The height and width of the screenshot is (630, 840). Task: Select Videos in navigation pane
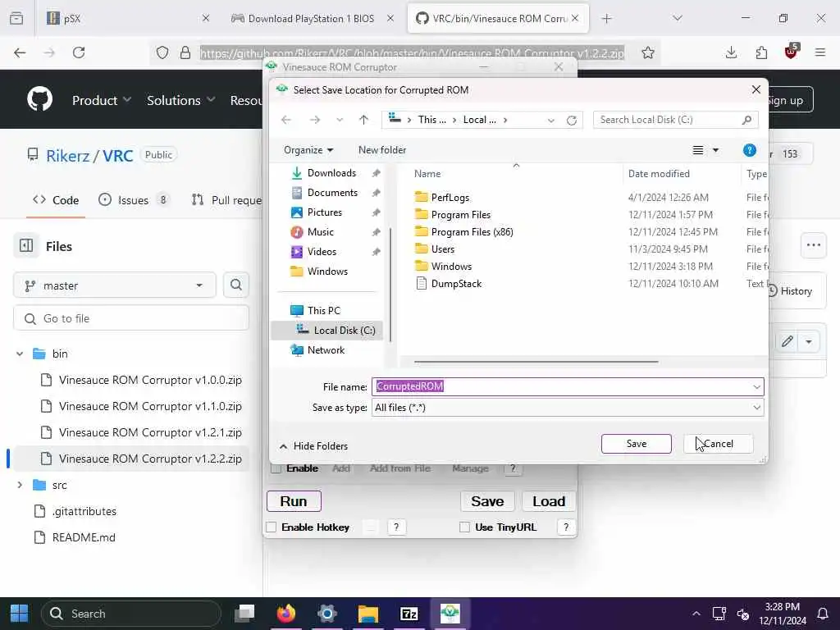click(x=322, y=252)
